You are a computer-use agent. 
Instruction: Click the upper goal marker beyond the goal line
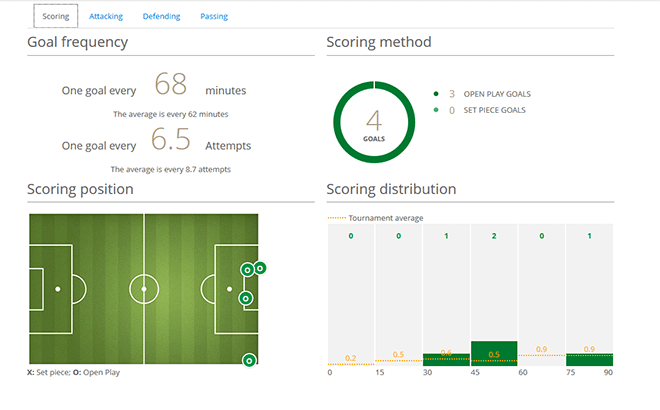pos(260,267)
